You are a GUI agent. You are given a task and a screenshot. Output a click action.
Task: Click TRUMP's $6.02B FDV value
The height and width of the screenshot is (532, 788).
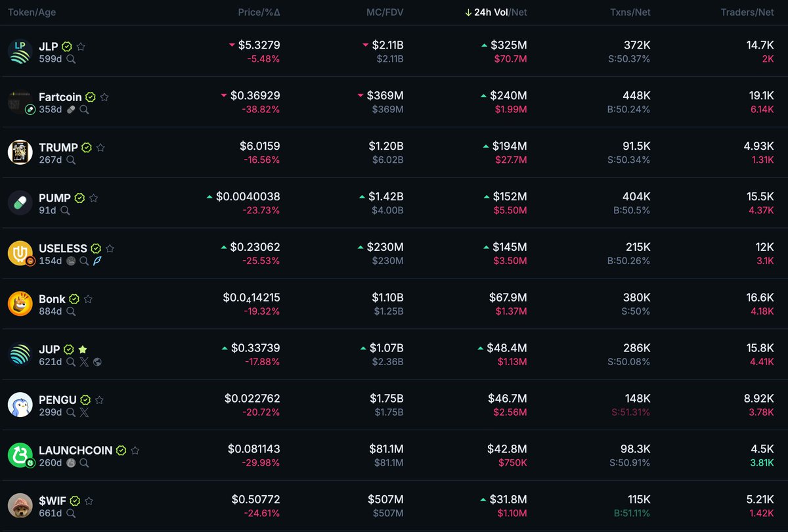389,160
